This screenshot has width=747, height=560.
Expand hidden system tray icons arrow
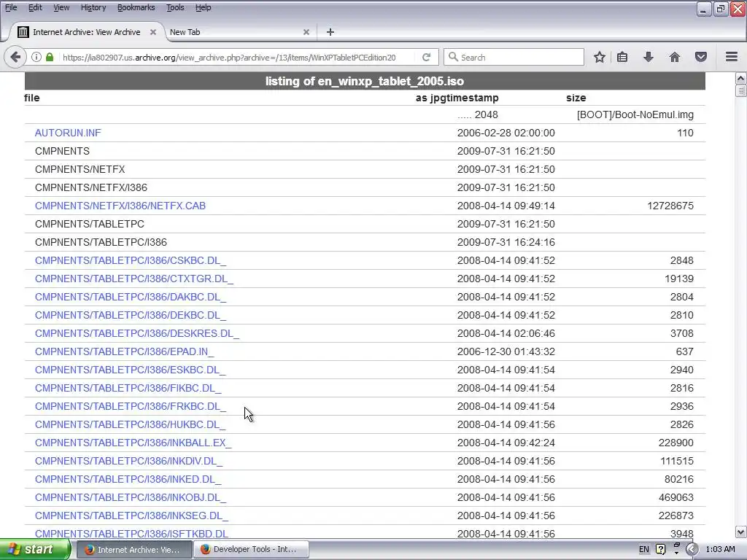click(x=692, y=549)
